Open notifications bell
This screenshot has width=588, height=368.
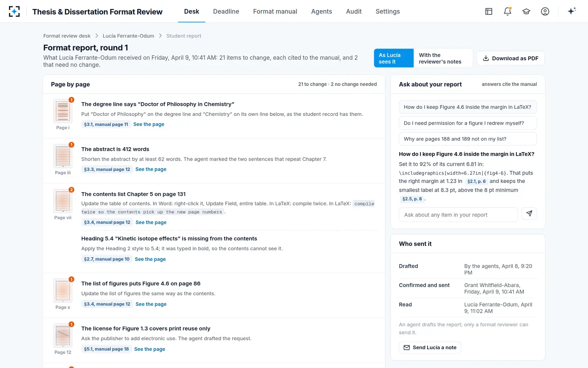point(508,11)
